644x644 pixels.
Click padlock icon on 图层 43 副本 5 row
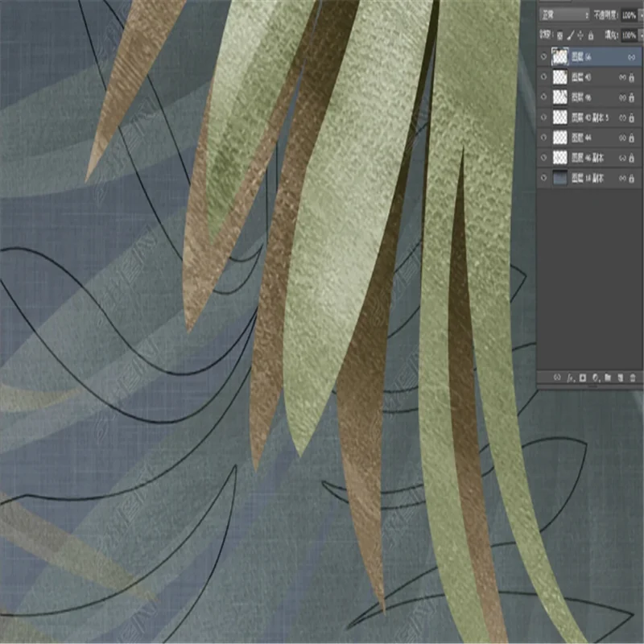632,118
